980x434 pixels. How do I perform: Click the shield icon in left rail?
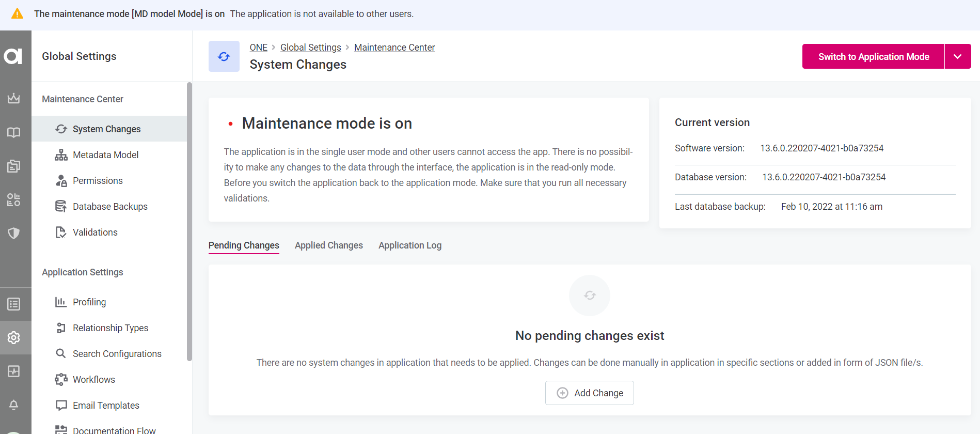[x=14, y=233]
